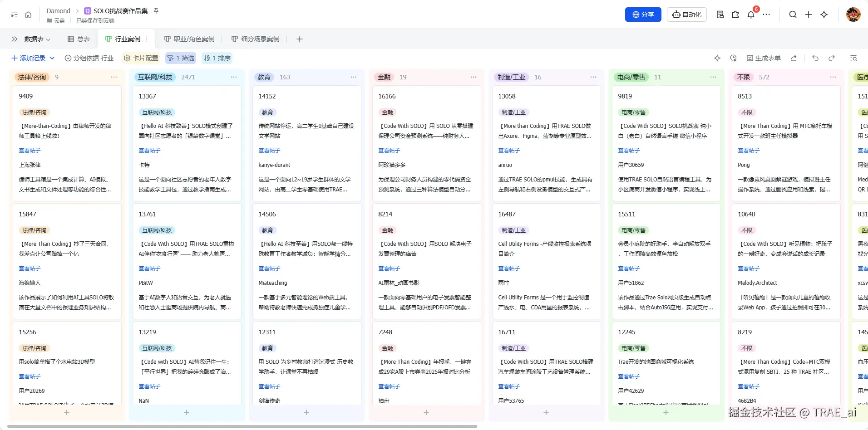
Task: Open 不限 column more options
Action: 833,77
